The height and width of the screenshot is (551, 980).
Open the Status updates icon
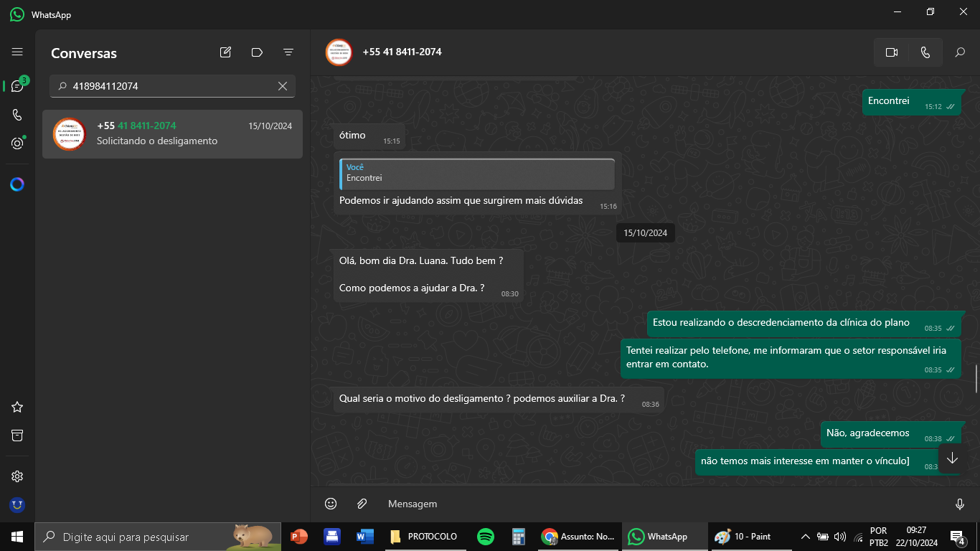click(x=17, y=143)
